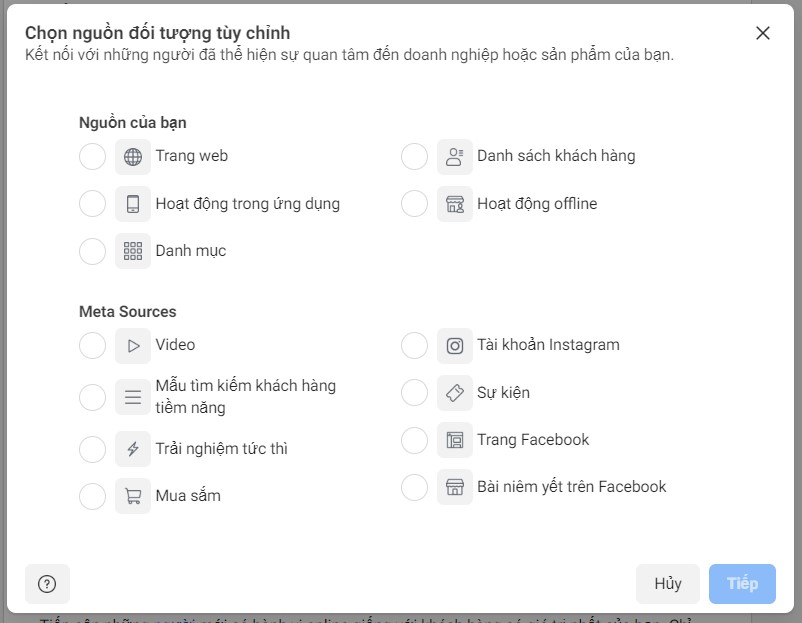The width and height of the screenshot is (802, 623).
Task: Click the lightning icon for Trải nghiệm tức thì
Action: coord(132,449)
